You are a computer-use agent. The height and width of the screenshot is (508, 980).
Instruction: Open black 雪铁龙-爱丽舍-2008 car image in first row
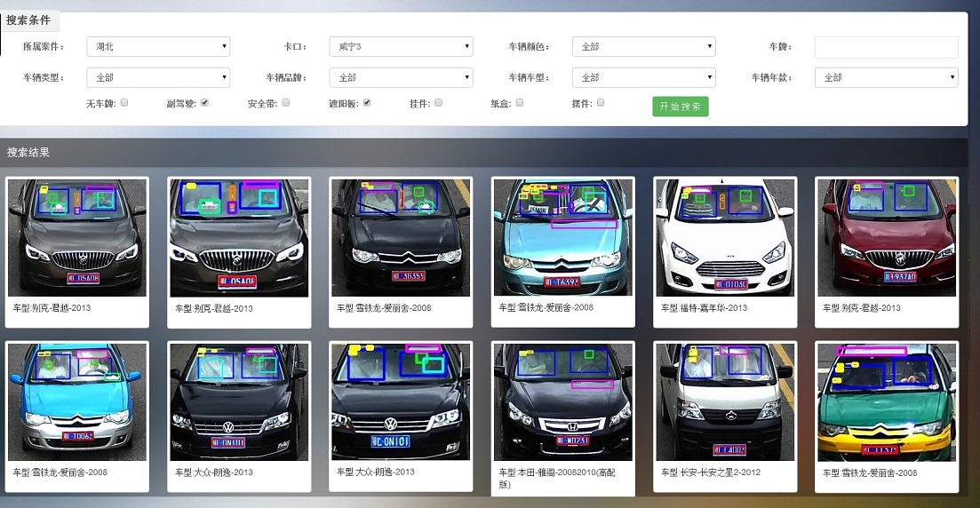tap(401, 237)
